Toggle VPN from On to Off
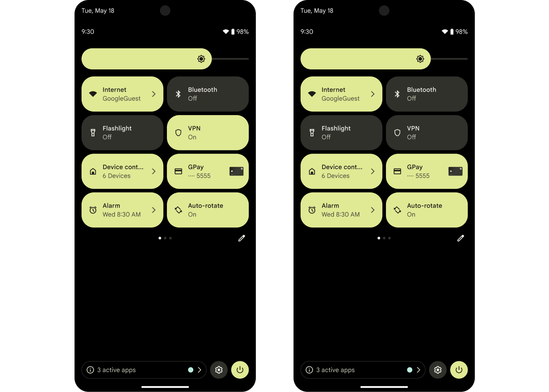 click(x=208, y=132)
